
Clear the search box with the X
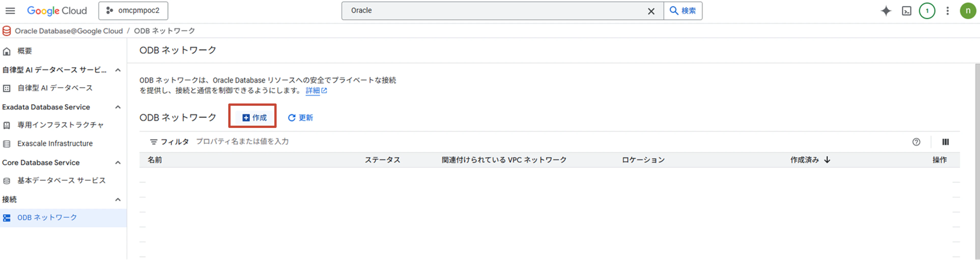(x=651, y=11)
